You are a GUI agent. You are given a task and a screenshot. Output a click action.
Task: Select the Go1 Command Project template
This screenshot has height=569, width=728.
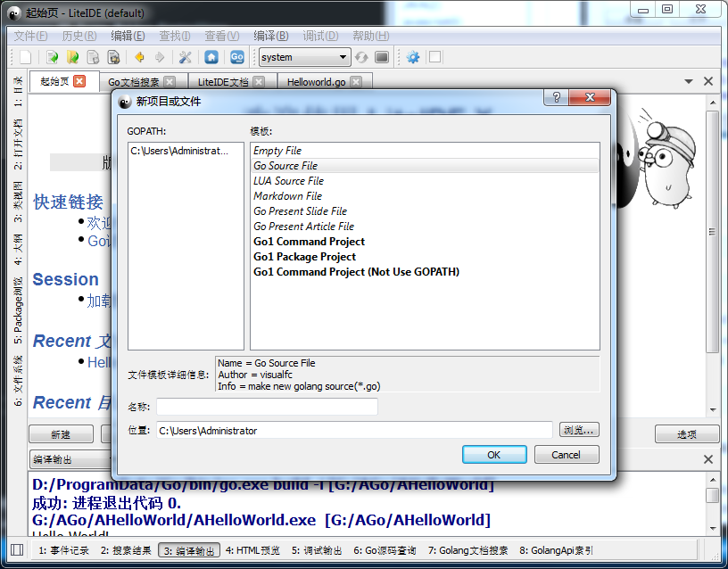[x=425, y=242]
